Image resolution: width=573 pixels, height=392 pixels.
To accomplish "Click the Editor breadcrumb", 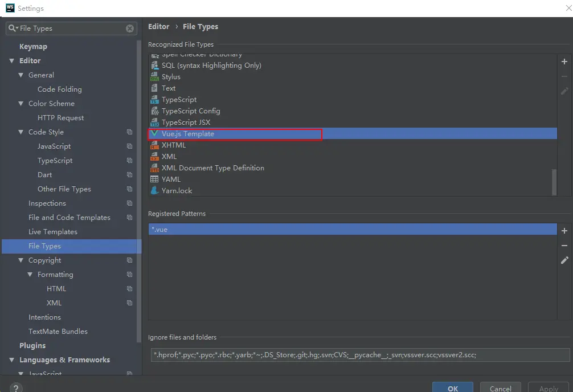I will (x=158, y=27).
